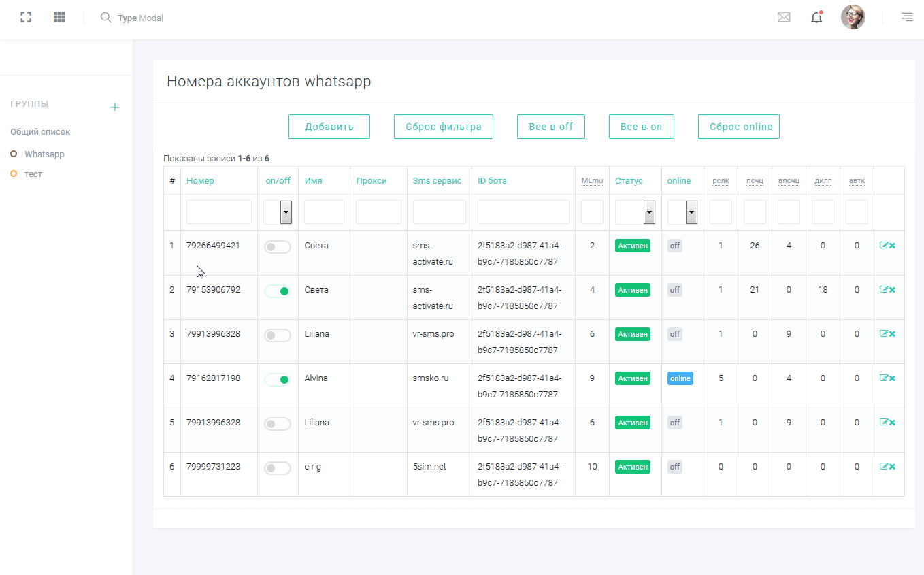Viewport: 924px width, 575px height.
Task: Click the fullscreen toggle icon
Action: [26, 18]
